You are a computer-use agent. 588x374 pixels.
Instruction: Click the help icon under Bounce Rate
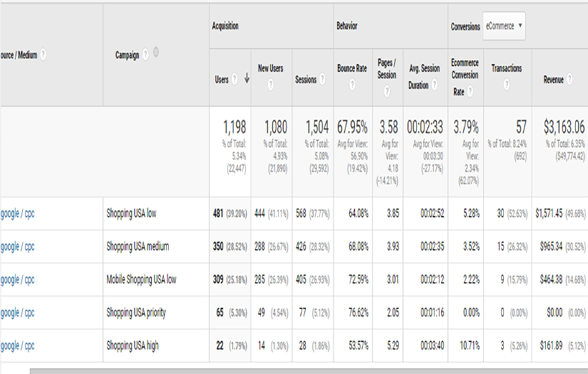click(352, 84)
